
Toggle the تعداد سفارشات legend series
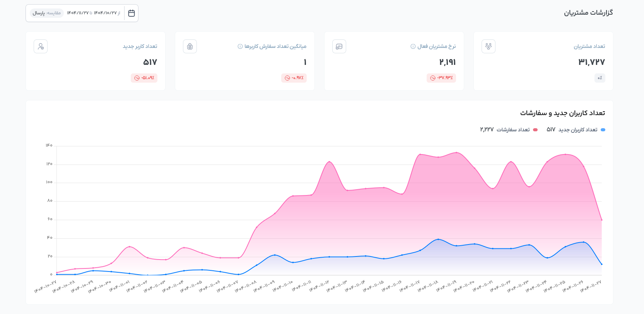coord(513,130)
